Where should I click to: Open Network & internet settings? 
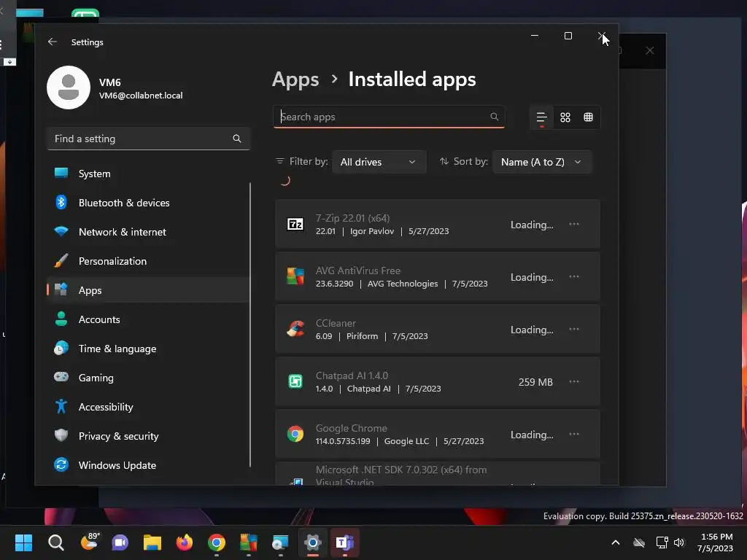148,232
